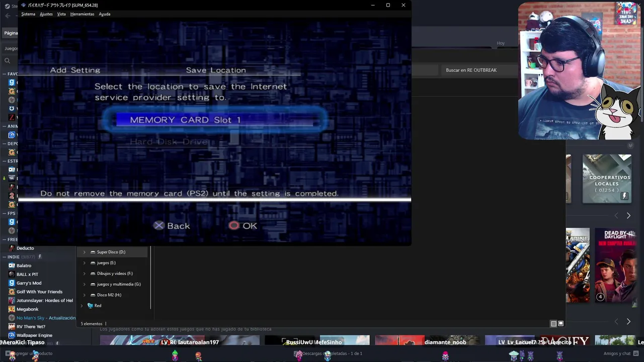This screenshot has height=362, width=644.
Task: Maximize the emulator window
Action: (x=388, y=5)
